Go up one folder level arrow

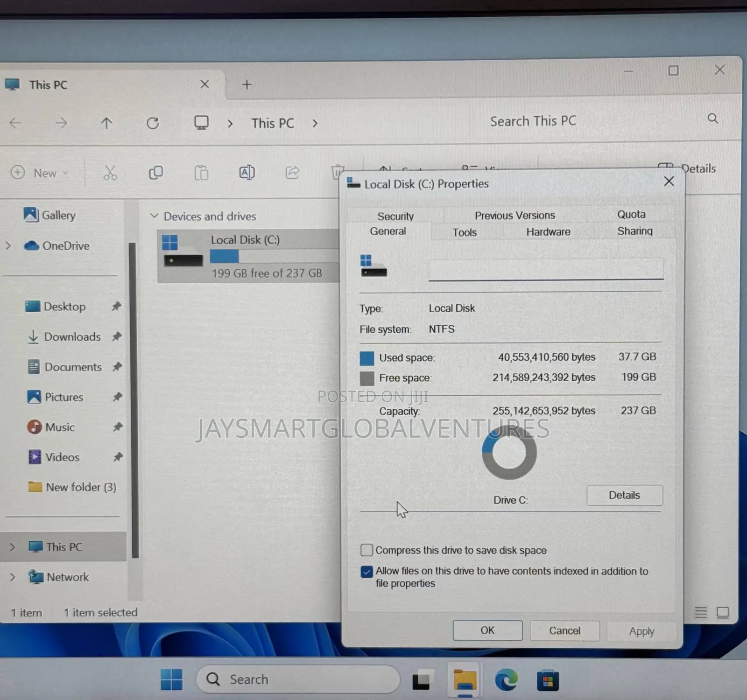coord(106,123)
